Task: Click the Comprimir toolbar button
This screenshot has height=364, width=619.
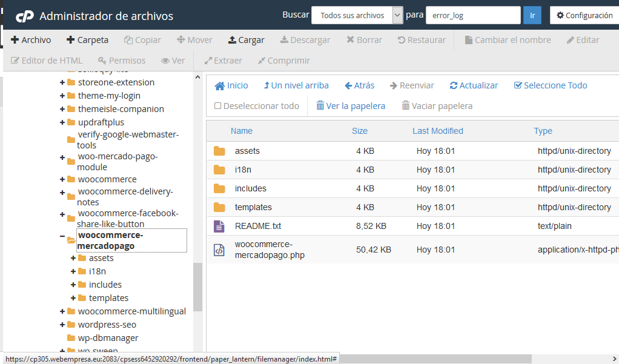Action: tap(284, 61)
